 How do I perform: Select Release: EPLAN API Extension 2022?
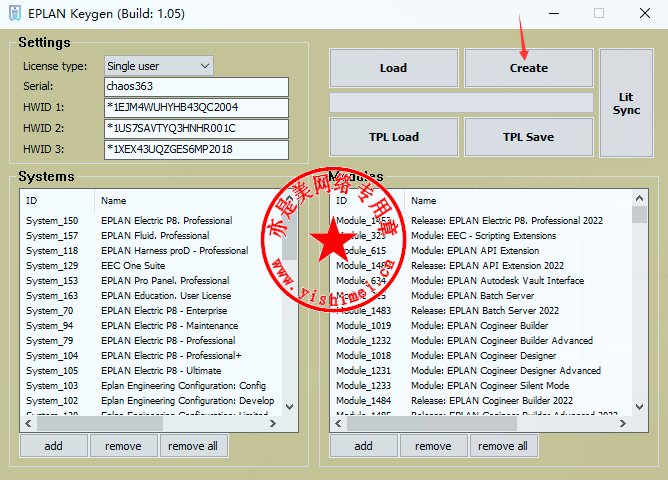481,266
